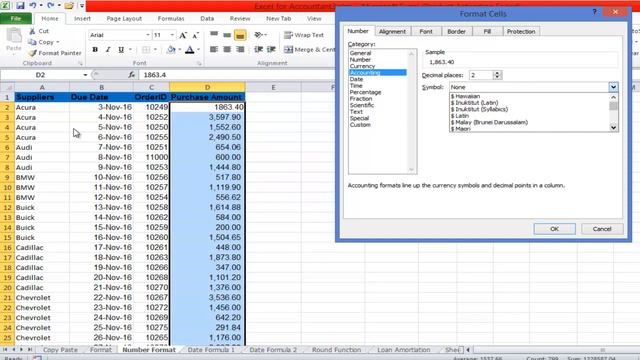Click the Copy icon in Clipboard group
The width and height of the screenshot is (640, 360).
coord(32,42)
